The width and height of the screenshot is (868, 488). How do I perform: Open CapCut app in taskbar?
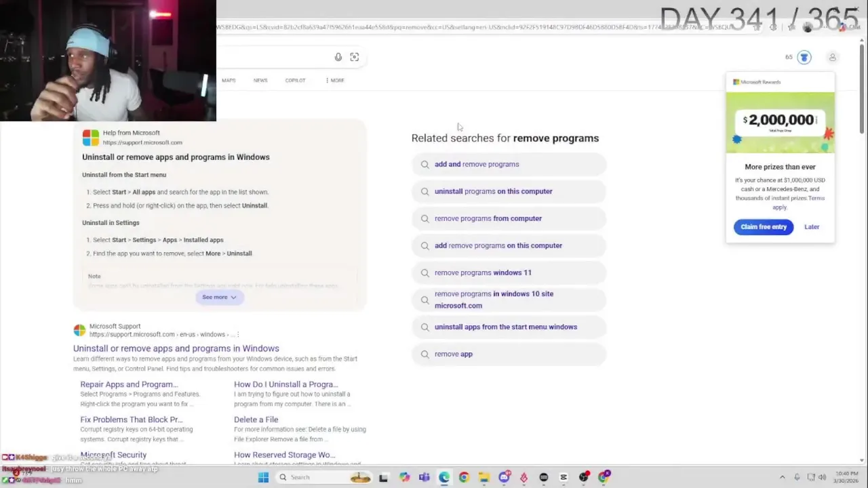click(x=564, y=477)
